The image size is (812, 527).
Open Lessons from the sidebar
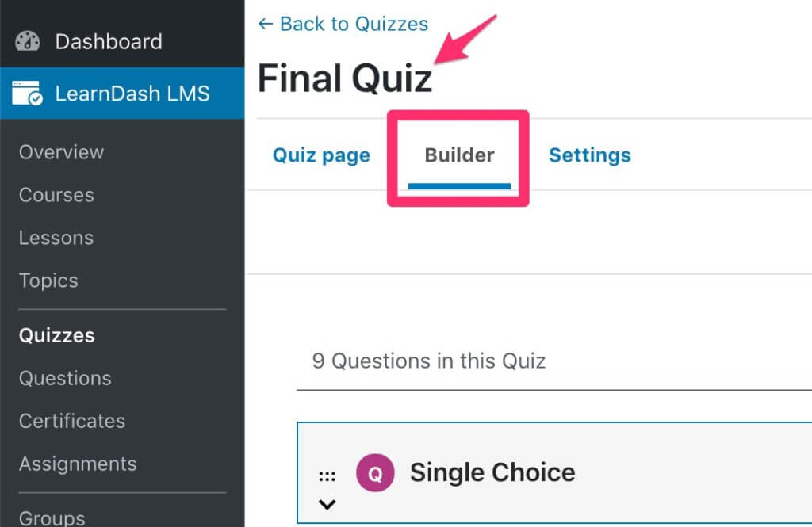point(56,238)
